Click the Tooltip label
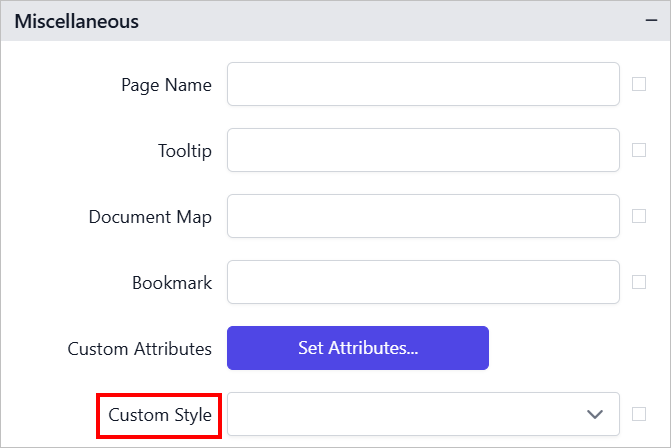Image resolution: width=671 pixels, height=448 pixels. (185, 151)
